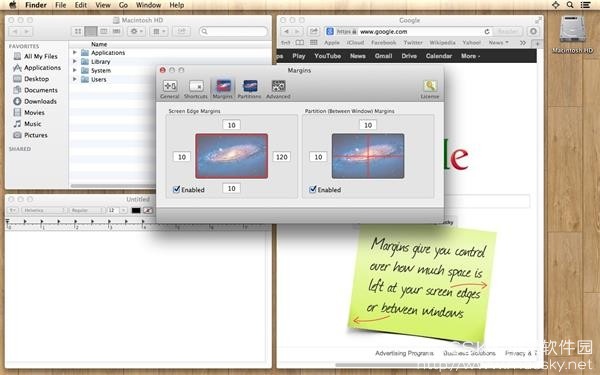Open the License key icon
The image size is (600, 375).
pyautogui.click(x=430, y=89)
